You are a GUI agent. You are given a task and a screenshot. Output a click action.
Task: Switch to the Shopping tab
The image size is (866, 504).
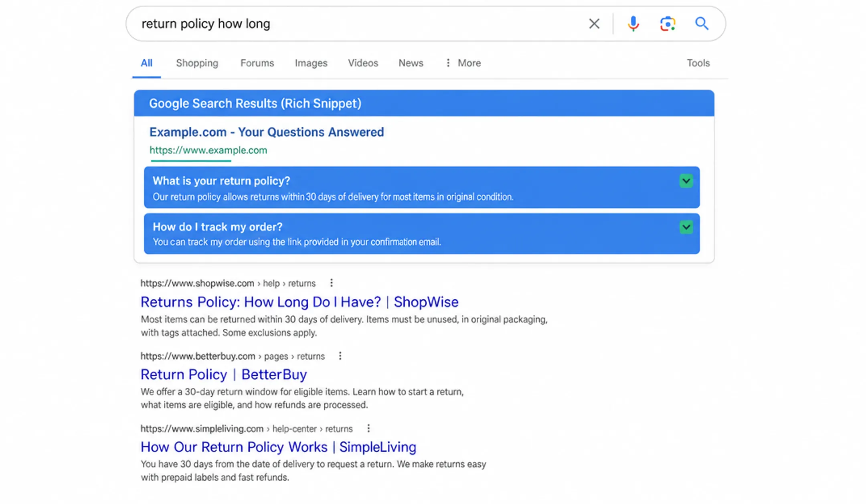tap(197, 63)
